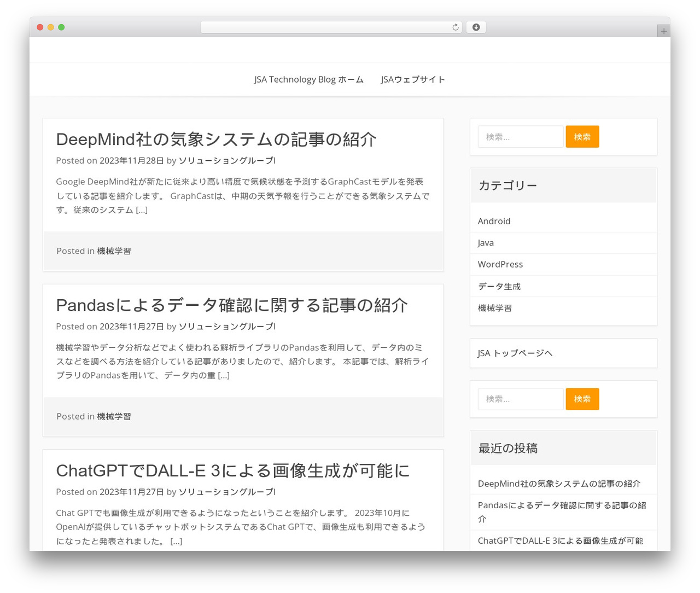Click the search field above カテゴリー

click(521, 137)
